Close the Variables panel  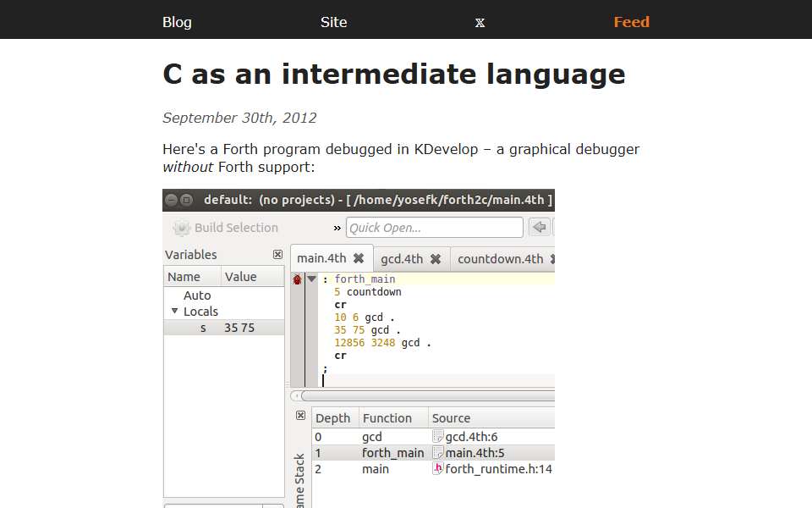point(277,255)
